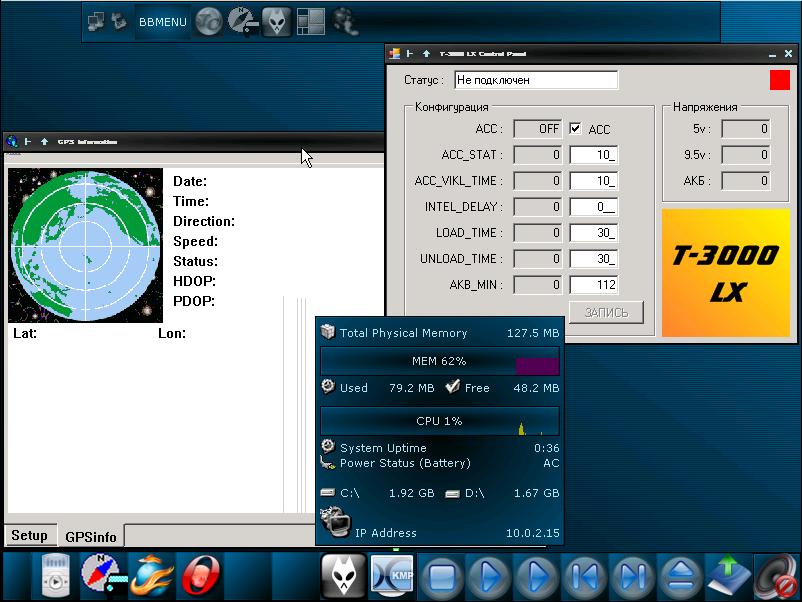
Task: Click the C:\ drive icon
Action: [x=327, y=493]
